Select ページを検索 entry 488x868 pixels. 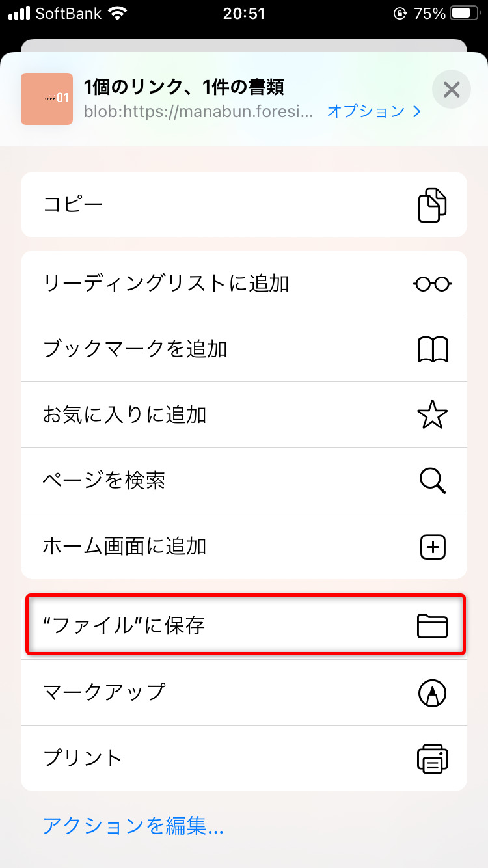pos(244,480)
